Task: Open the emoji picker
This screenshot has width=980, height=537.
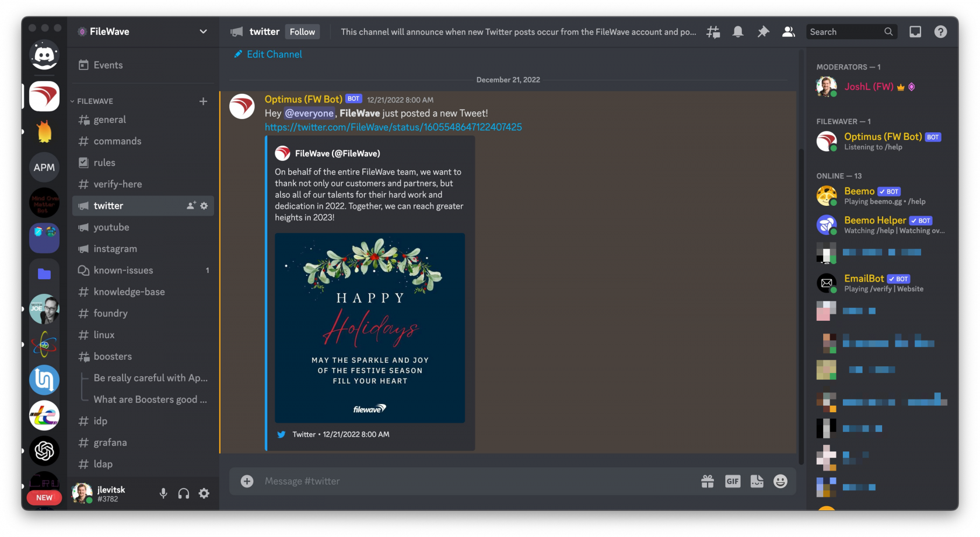Action: coord(780,481)
